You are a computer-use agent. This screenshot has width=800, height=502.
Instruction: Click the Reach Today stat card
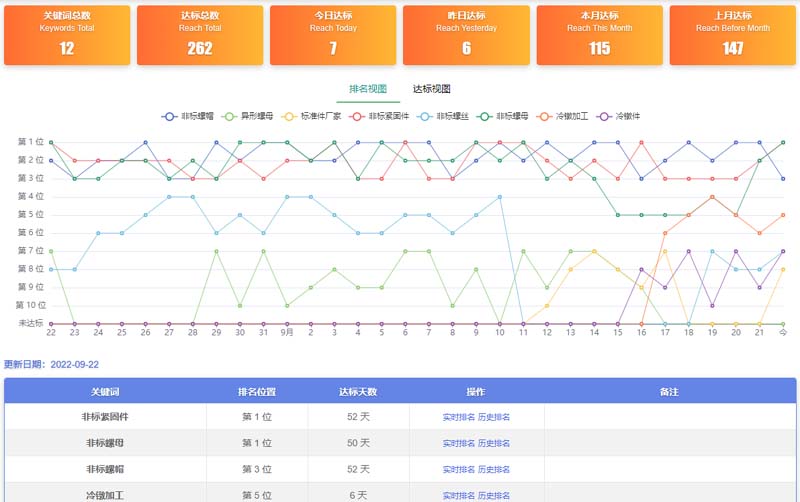333,35
